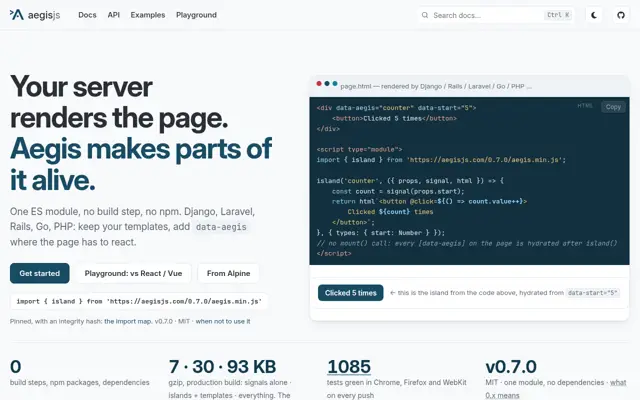This screenshot has width=640, height=400.
Task: Toggle dark mode with moon icon
Action: 594,15
